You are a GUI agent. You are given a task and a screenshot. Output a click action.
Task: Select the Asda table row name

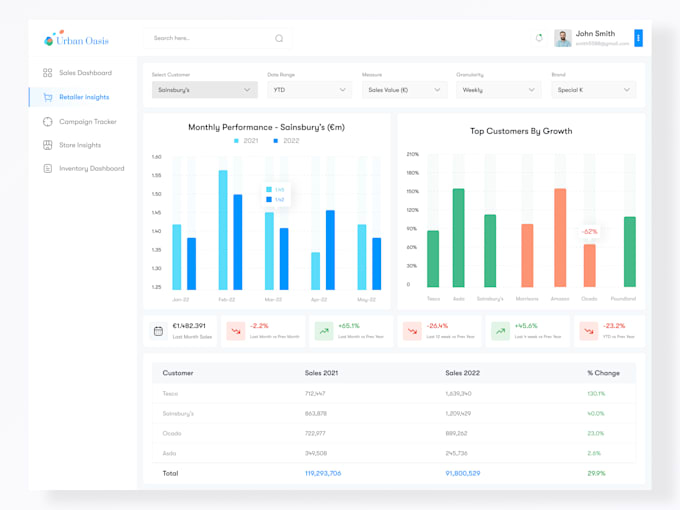click(x=170, y=453)
